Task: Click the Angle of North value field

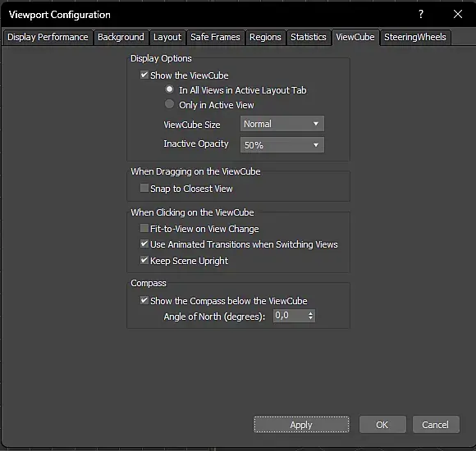Action: 290,316
